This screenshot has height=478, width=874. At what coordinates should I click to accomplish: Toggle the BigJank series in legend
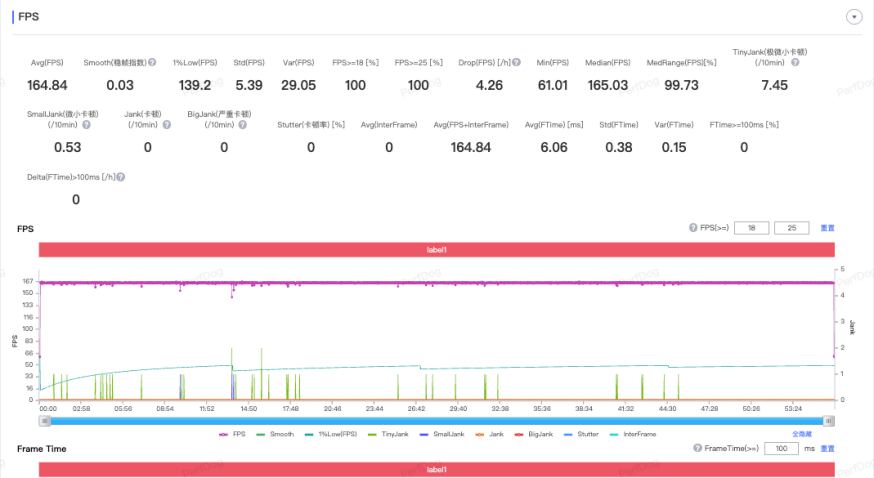pyautogui.click(x=533, y=434)
